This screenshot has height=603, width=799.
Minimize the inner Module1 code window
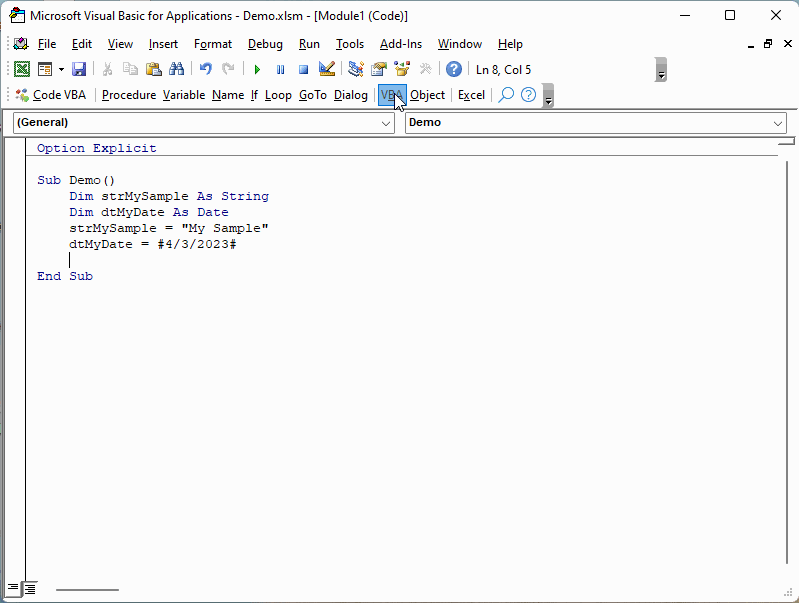(x=751, y=45)
